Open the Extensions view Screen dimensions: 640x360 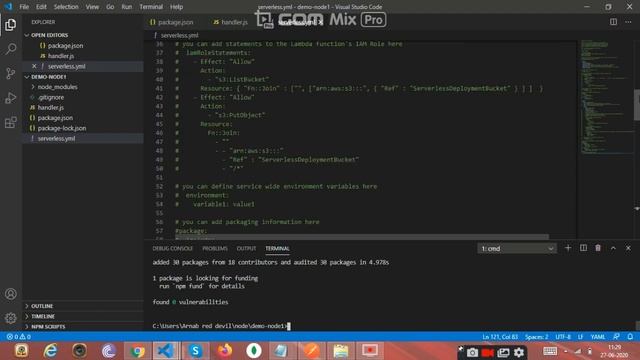[11, 122]
